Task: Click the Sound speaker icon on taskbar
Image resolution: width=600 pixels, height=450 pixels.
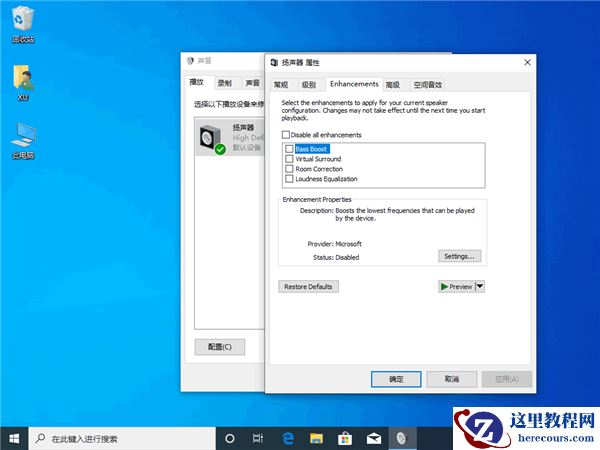Action: (x=402, y=439)
